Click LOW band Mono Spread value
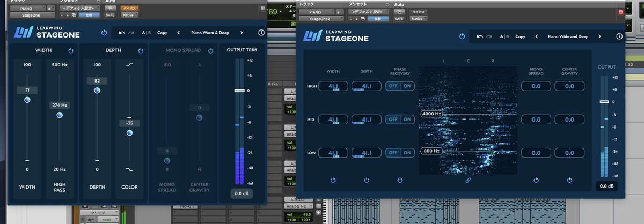This screenshot has width=644, height=224. click(536, 153)
